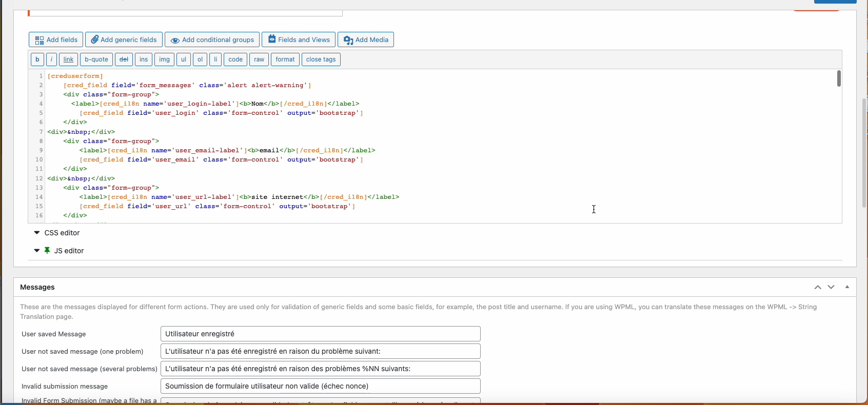Click the page vertical scrollbar
This screenshot has height=405, width=868.
click(x=864, y=153)
